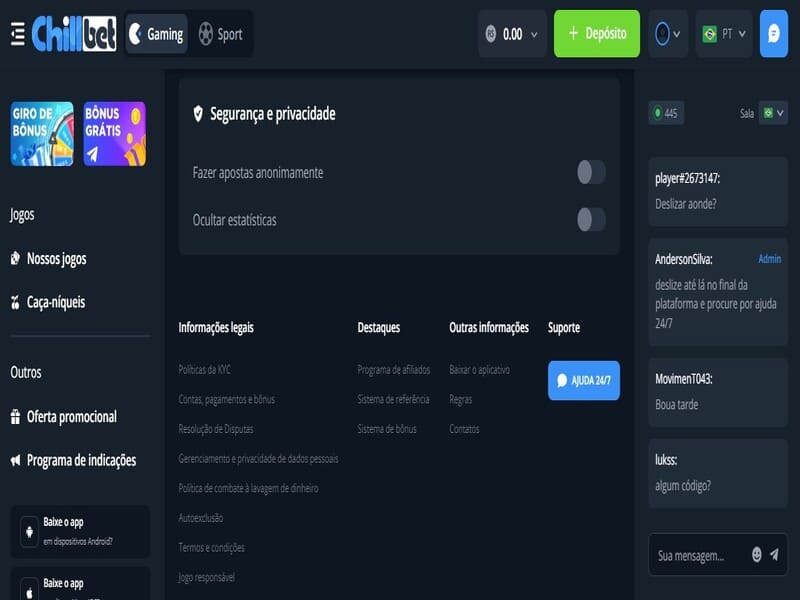800x600 pixels.
Task: Click the Chillbet logo
Action: (x=74, y=34)
